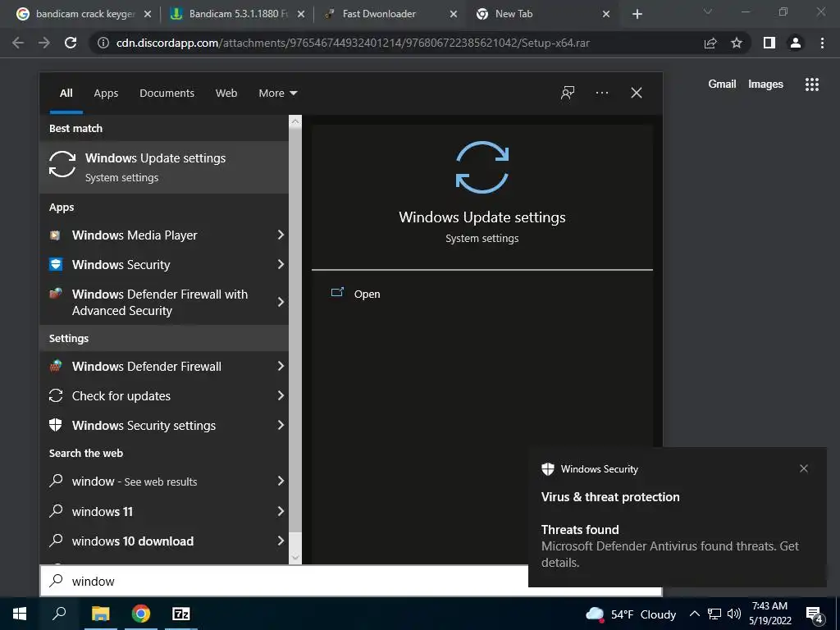Open the More filter dropdown
This screenshot has height=630, width=840.
coord(277,94)
